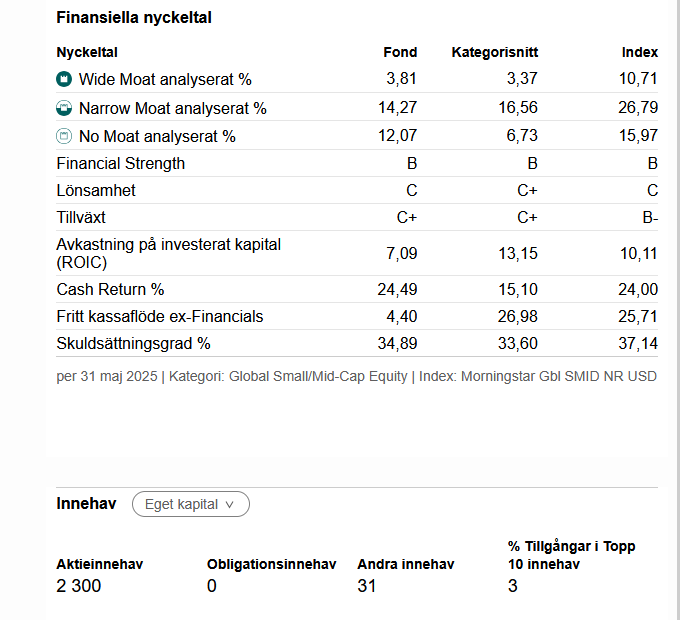680x620 pixels.
Task: Click Skuldsättningsgrad % label
Action: [x=133, y=343]
